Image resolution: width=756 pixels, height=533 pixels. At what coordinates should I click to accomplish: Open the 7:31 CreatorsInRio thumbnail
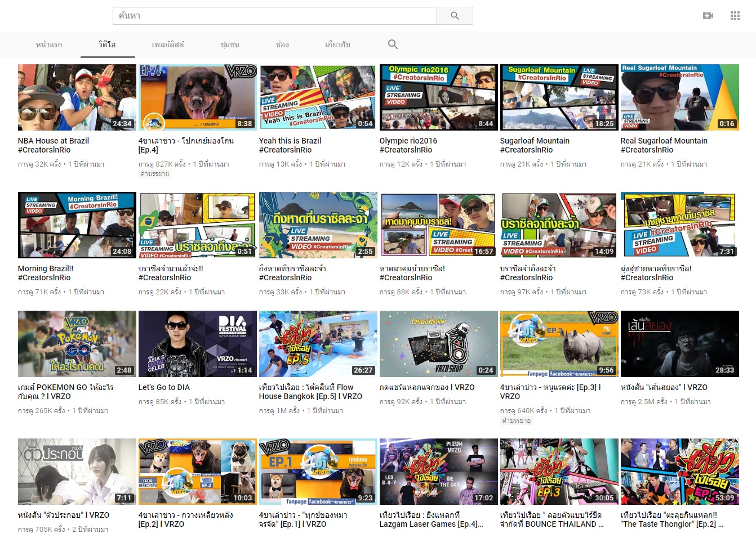(680, 225)
